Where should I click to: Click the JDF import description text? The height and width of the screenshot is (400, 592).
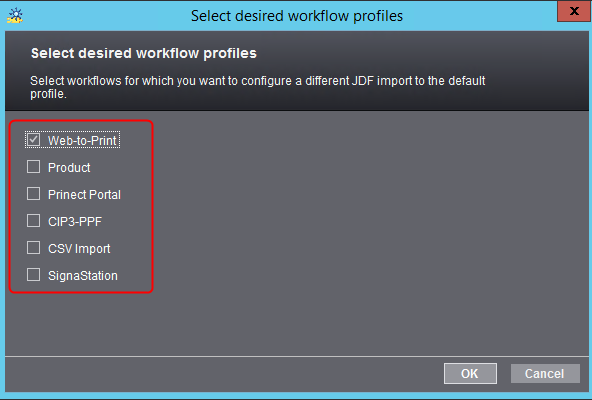[x=257, y=87]
